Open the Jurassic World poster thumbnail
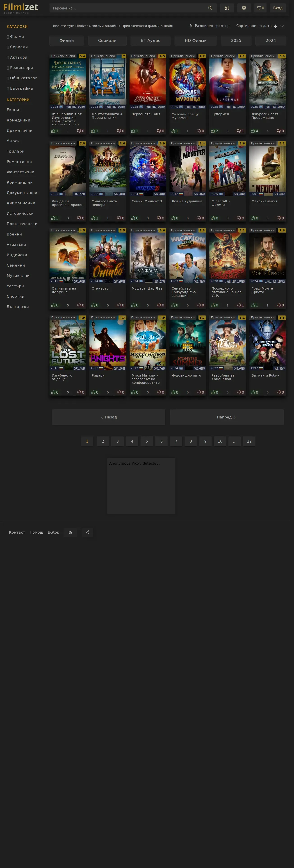Image resolution: width=294 pixels, height=868 pixels. (x=268, y=81)
